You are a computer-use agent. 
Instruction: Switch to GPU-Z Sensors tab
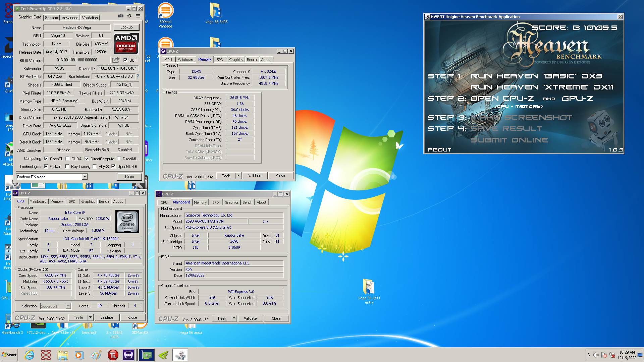[x=51, y=17]
